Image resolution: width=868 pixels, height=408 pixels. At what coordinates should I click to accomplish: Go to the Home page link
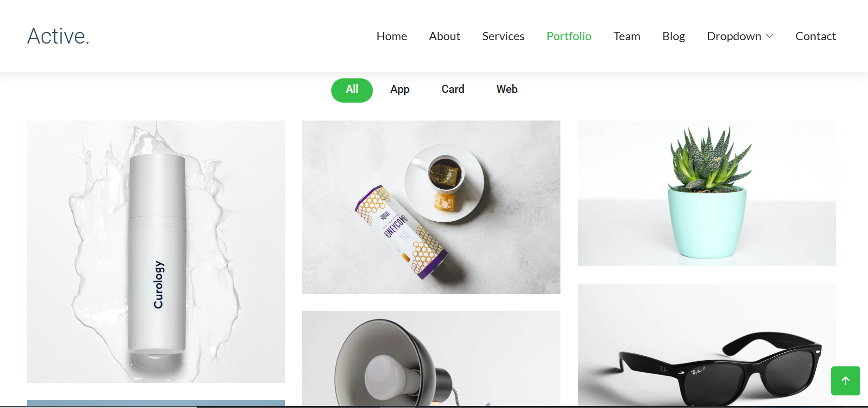tap(392, 36)
